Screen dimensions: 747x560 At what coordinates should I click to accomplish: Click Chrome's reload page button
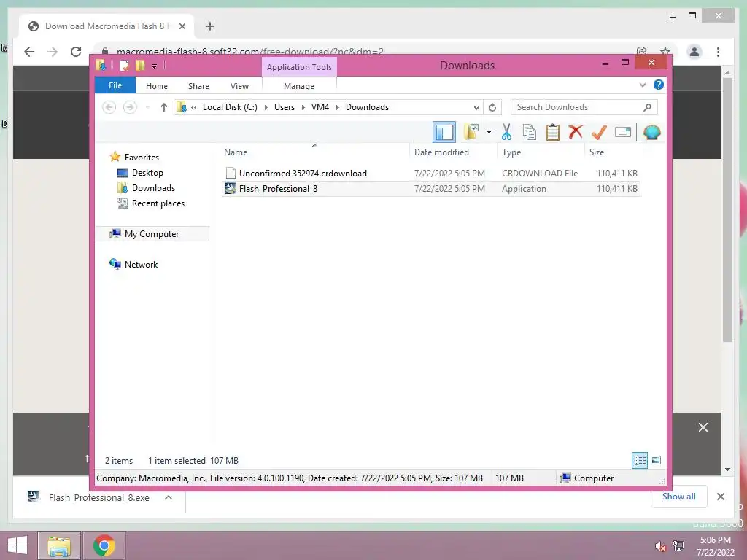(76, 52)
